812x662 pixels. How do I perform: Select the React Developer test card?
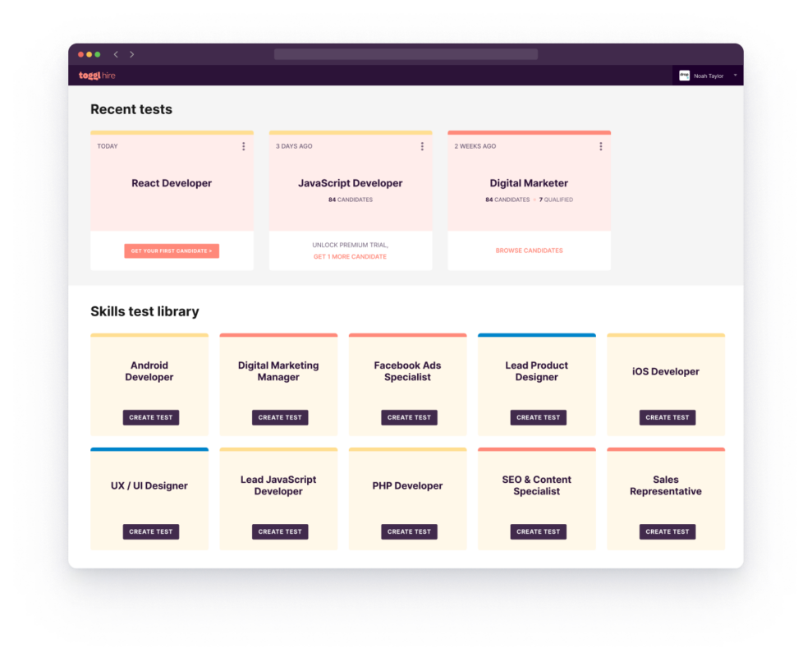pyautogui.click(x=172, y=182)
